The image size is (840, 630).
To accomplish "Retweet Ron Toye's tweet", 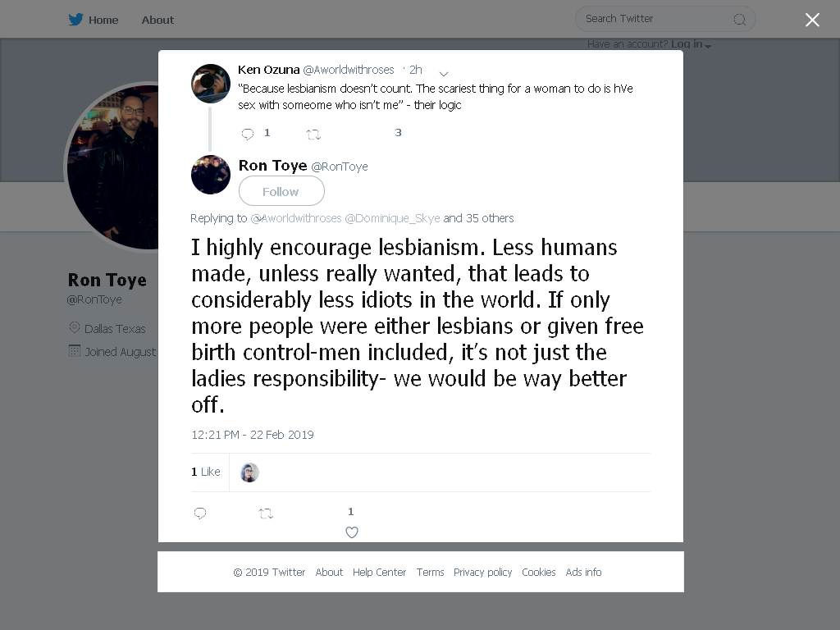I will pos(266,514).
